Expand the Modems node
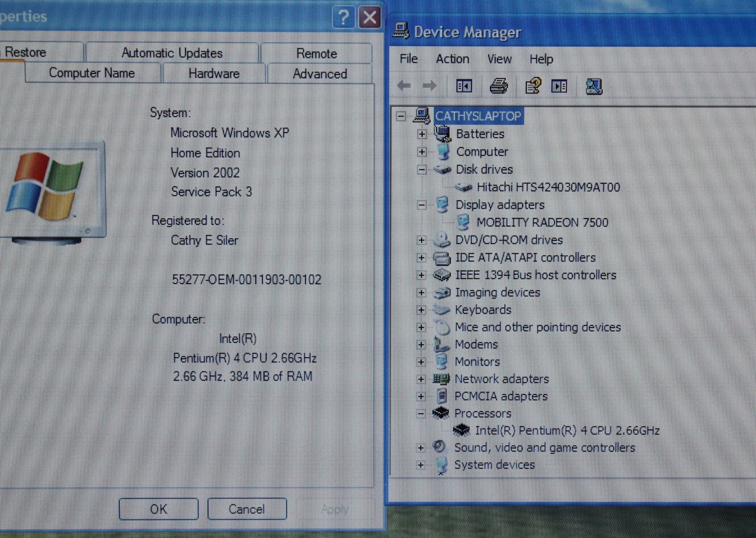The height and width of the screenshot is (538, 756). (421, 344)
